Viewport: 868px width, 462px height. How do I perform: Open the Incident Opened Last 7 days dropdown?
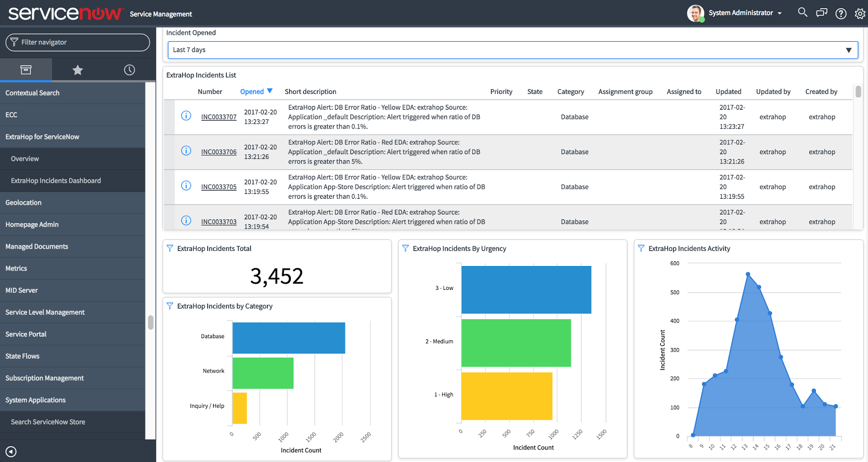513,50
